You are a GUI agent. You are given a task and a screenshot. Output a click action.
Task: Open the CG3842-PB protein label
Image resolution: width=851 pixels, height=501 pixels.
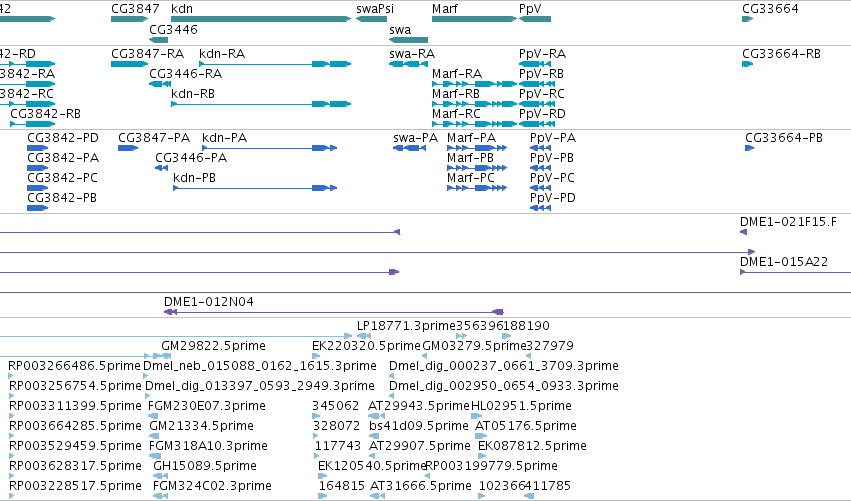coord(62,198)
